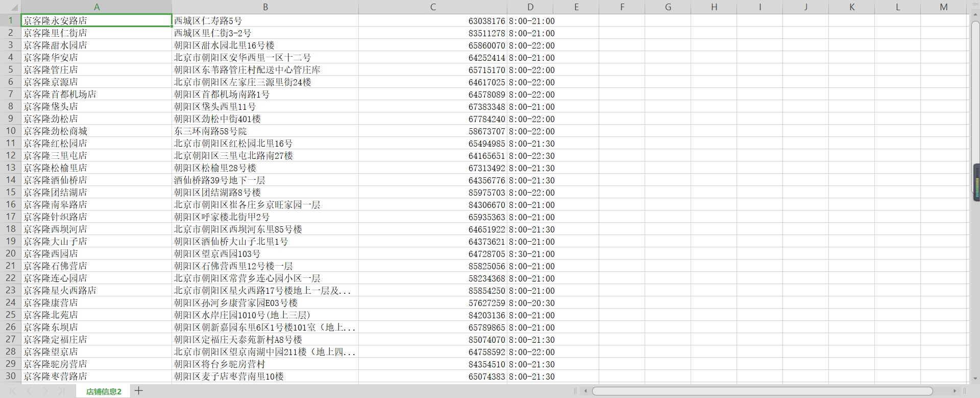Go to previous sheet navigation arrow
This screenshot has height=398, width=980.
click(x=29, y=391)
